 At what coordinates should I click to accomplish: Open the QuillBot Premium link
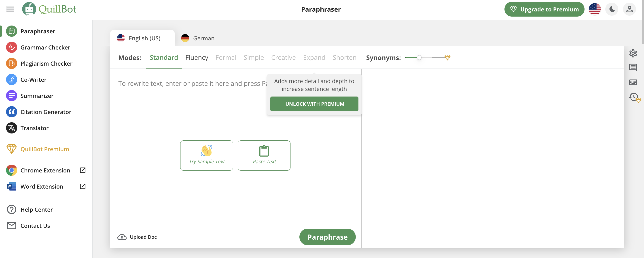(x=45, y=149)
